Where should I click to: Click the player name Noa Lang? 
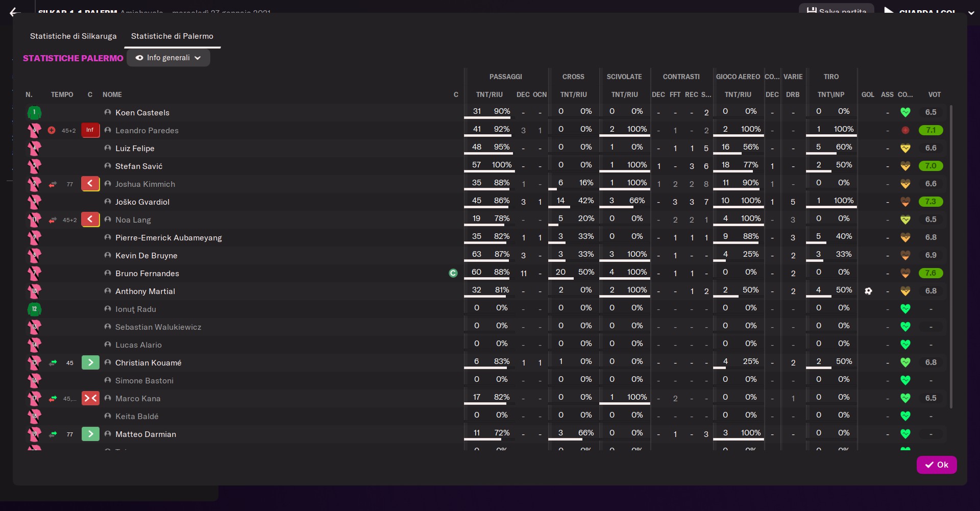click(133, 220)
